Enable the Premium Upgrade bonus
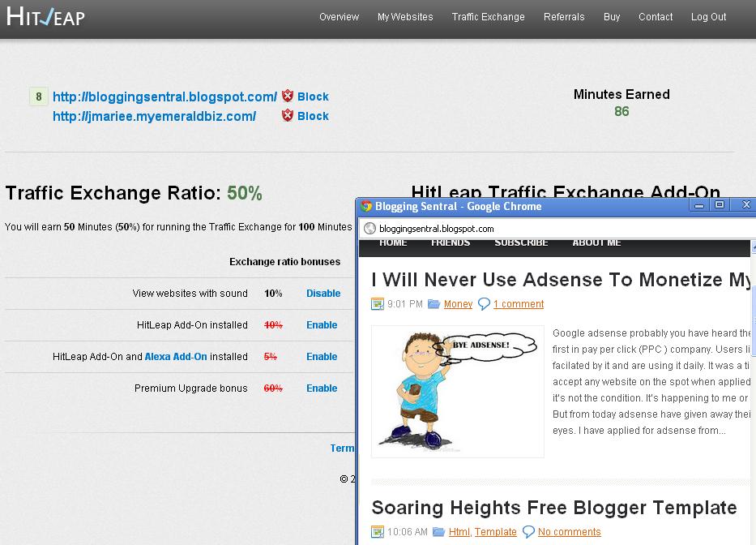This screenshot has width=756, height=545. coord(322,388)
